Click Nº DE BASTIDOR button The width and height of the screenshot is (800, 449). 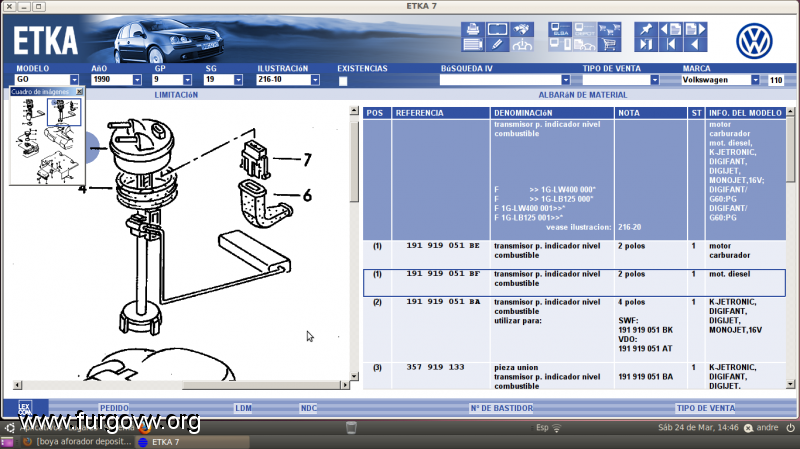tap(502, 408)
